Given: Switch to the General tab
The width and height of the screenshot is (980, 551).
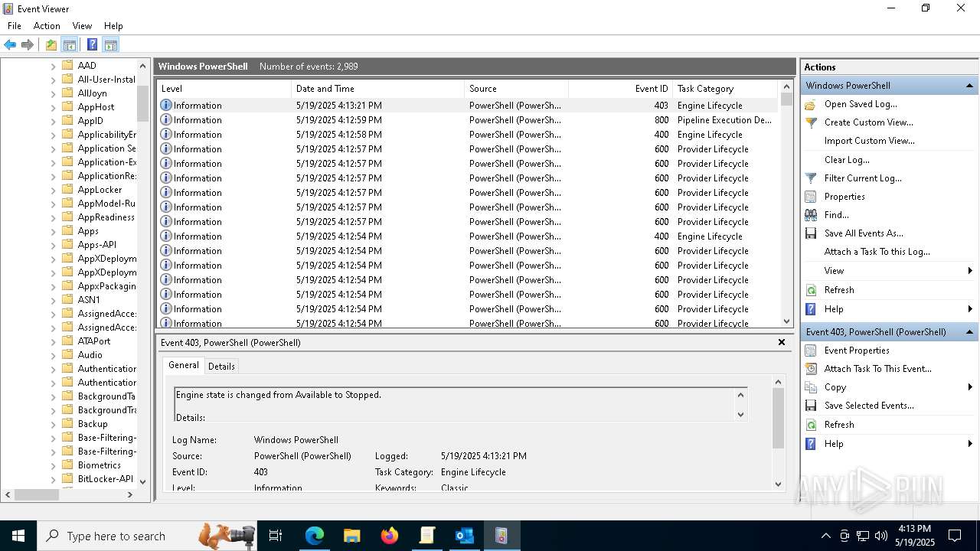Looking at the screenshot, I should click(x=184, y=365).
